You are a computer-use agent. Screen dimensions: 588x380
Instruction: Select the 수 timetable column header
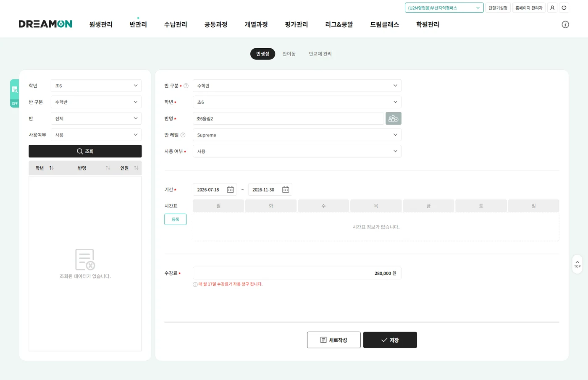pos(323,206)
